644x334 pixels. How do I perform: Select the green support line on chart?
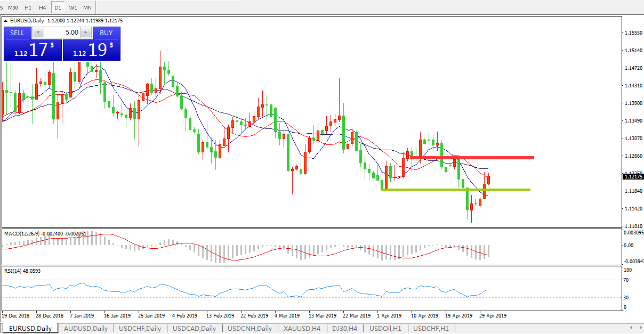(x=453, y=190)
